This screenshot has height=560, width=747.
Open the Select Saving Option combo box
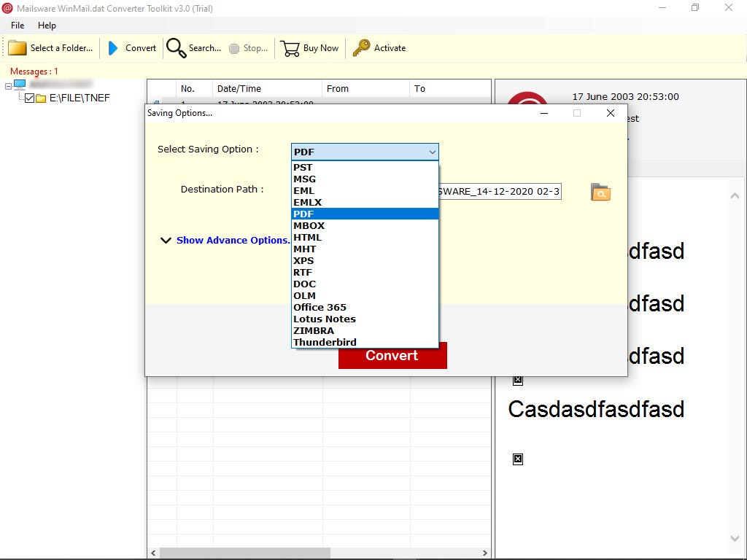click(365, 152)
